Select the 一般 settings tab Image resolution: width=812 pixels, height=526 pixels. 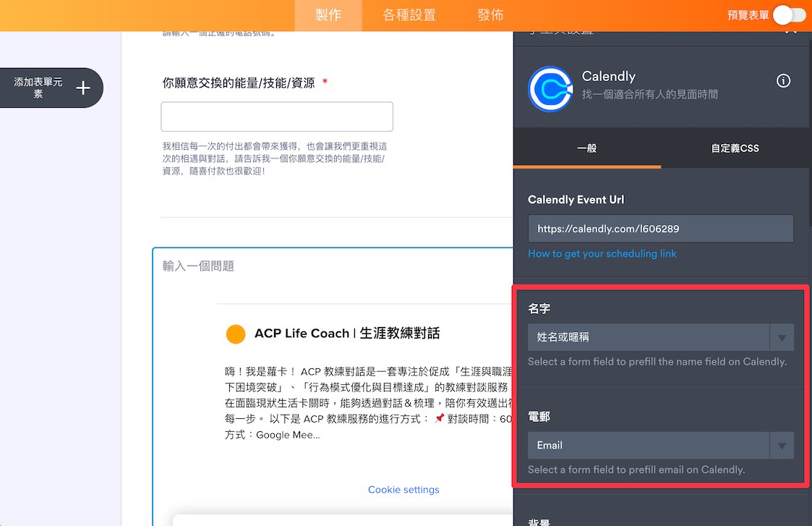pos(586,148)
